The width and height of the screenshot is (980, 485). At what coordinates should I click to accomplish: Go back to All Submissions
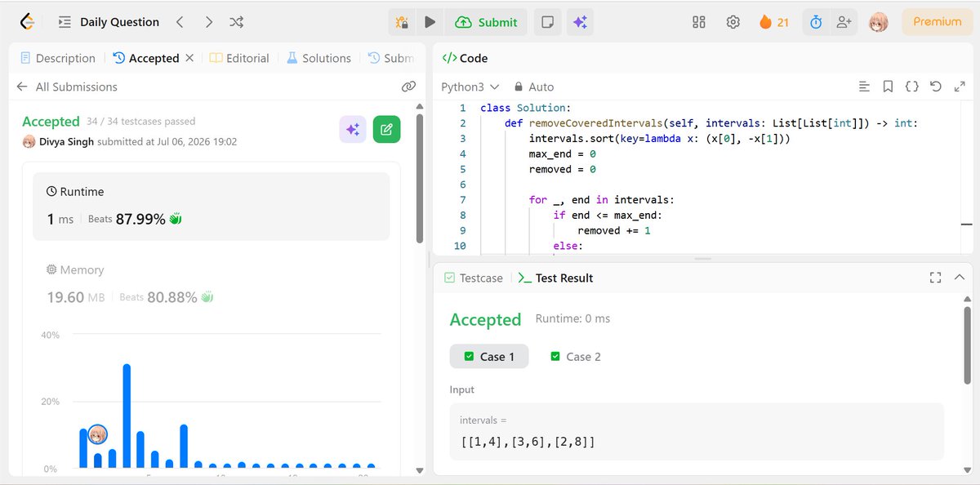click(x=67, y=87)
